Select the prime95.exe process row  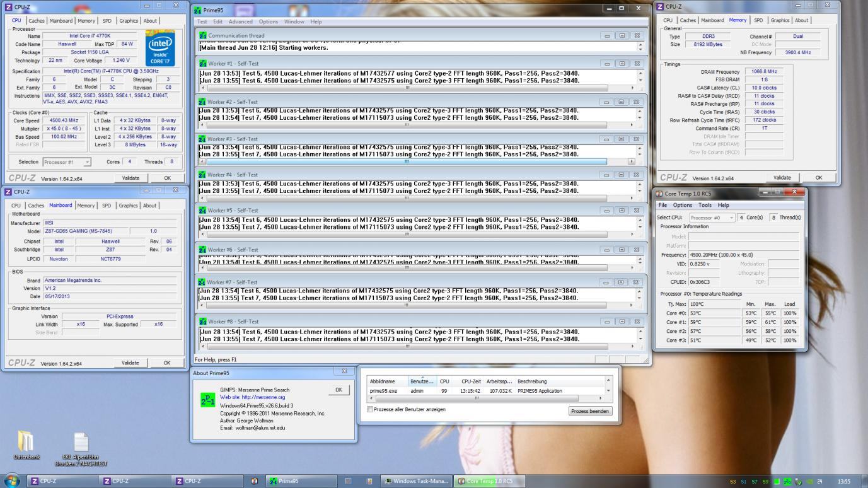(x=485, y=391)
